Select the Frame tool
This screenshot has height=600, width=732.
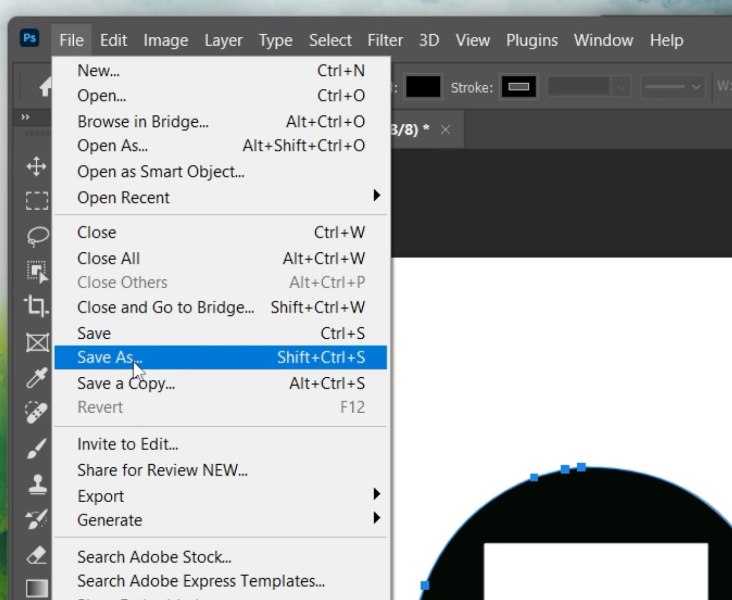37,342
